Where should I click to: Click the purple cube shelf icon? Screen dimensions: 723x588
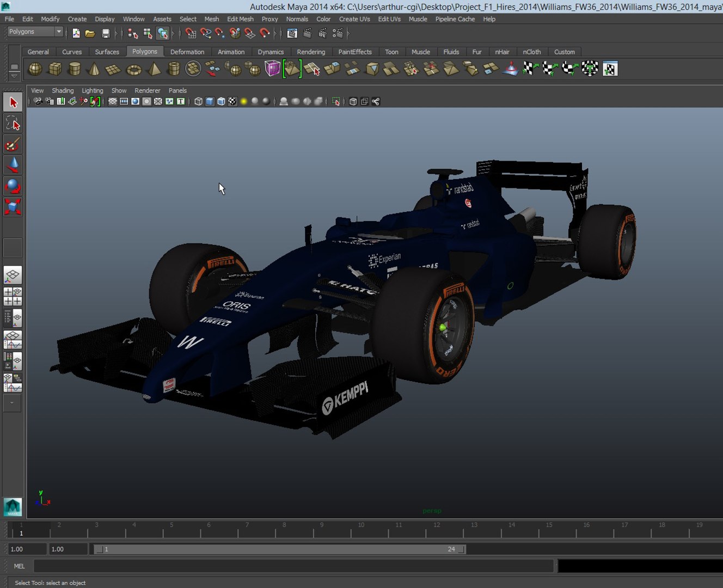coord(272,69)
